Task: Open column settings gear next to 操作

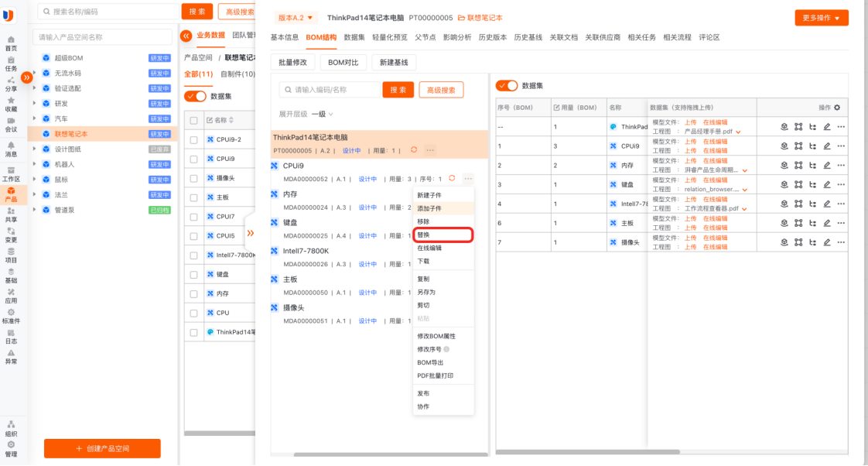Action: click(x=837, y=108)
